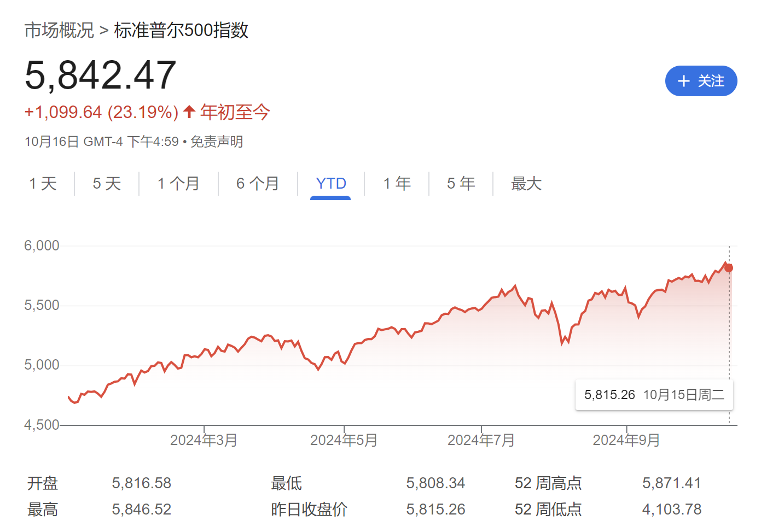Click the red data point on the chart
Image resolution: width=761 pixels, height=532 pixels.
[729, 268]
